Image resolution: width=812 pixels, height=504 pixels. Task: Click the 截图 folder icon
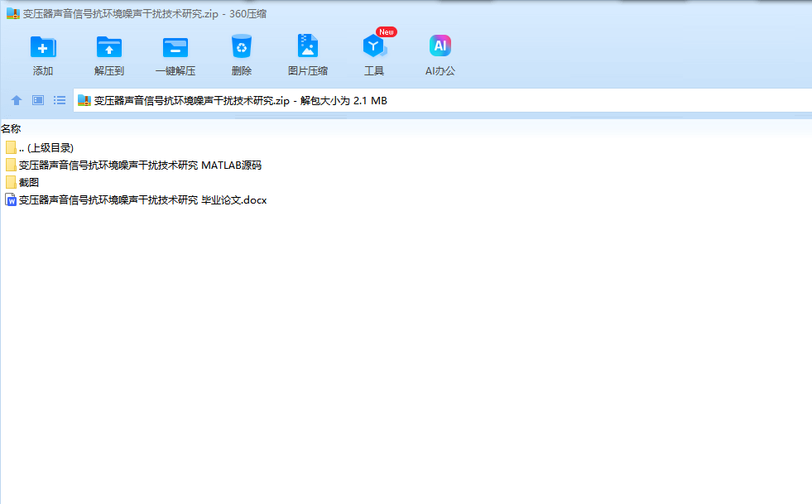pyautogui.click(x=11, y=182)
